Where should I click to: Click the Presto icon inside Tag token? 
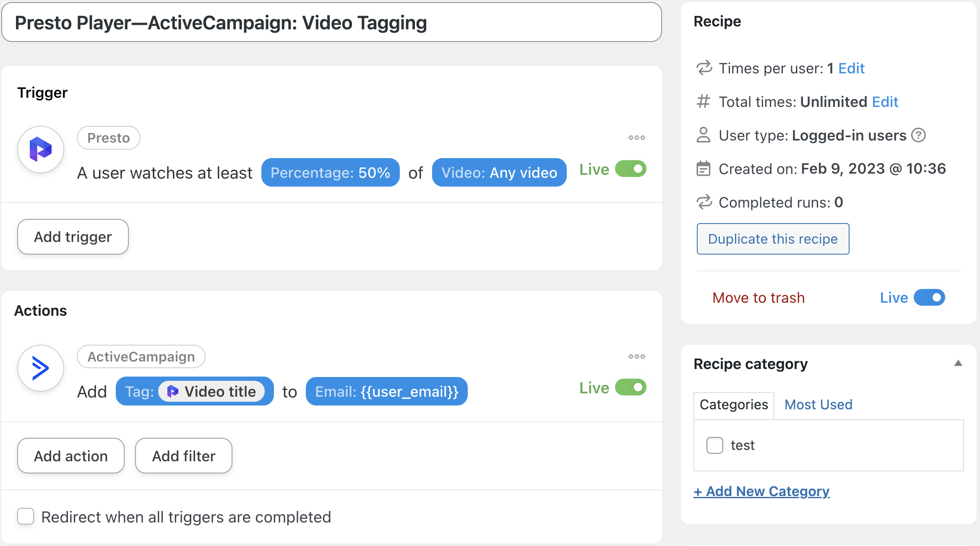point(173,392)
